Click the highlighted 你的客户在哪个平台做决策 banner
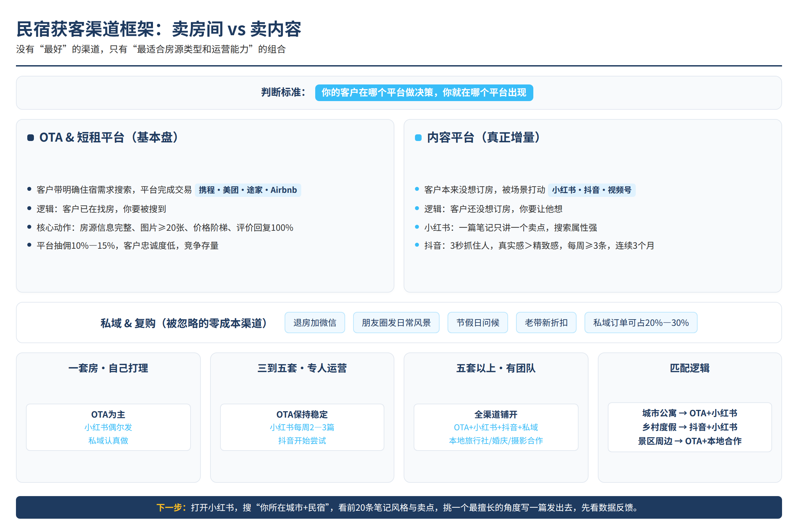 point(424,93)
